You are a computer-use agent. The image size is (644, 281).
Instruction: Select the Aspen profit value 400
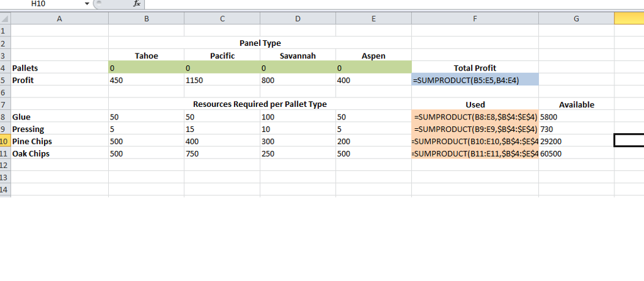point(374,80)
